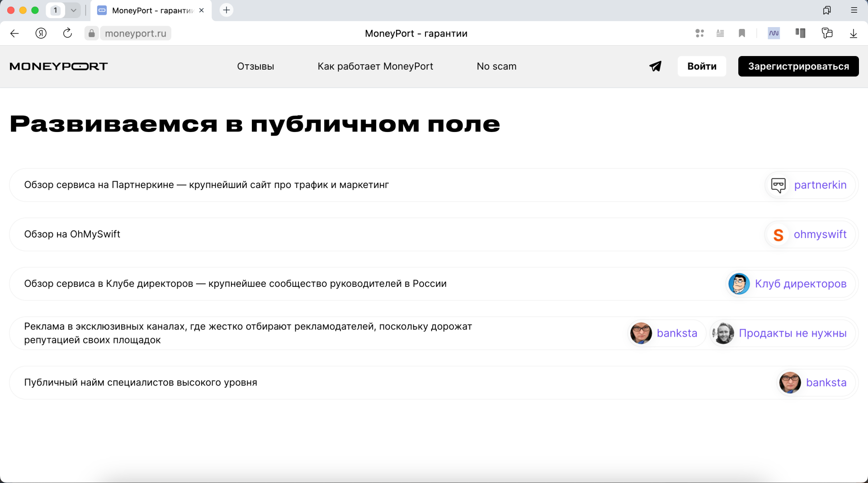Click the partnerkin chat logo icon
Screen dimensions: 868x483
click(778, 185)
